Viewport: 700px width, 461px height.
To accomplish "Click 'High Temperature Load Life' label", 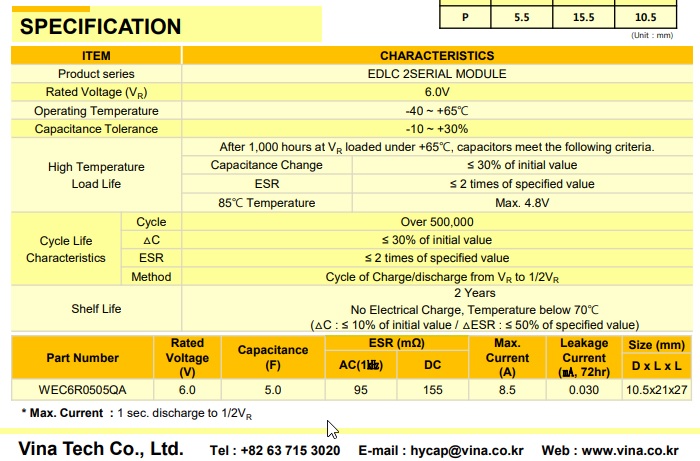I will click(x=96, y=175).
